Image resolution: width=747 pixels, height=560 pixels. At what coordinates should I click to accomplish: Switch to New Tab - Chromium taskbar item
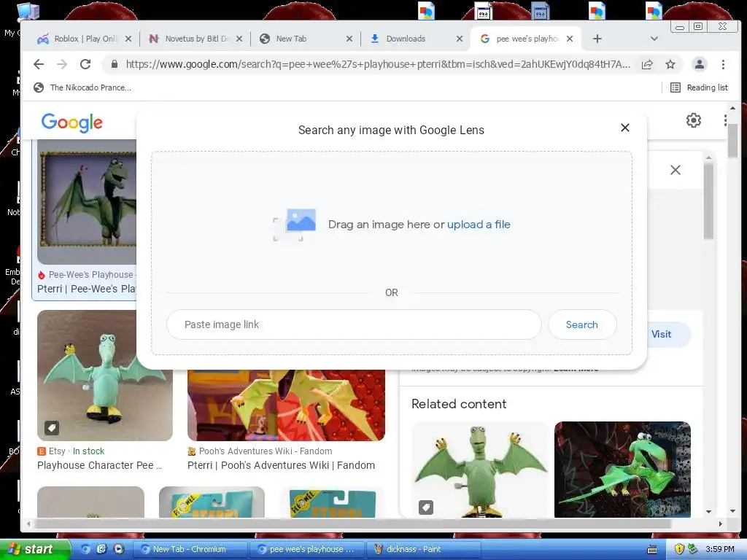tap(189, 549)
